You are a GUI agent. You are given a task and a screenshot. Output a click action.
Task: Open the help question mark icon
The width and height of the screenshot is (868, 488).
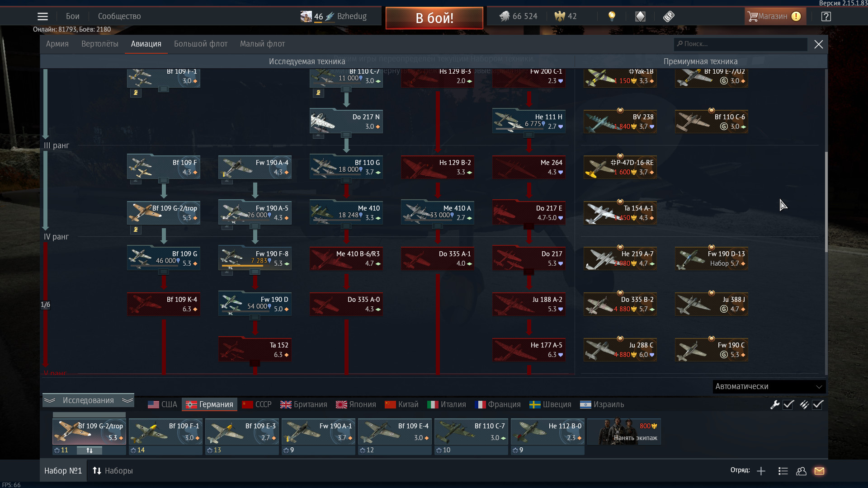[826, 17]
